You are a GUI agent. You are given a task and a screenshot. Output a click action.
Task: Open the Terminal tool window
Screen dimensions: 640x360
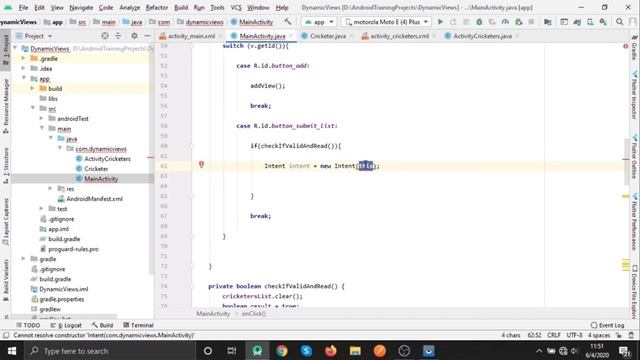[x=138, y=325]
